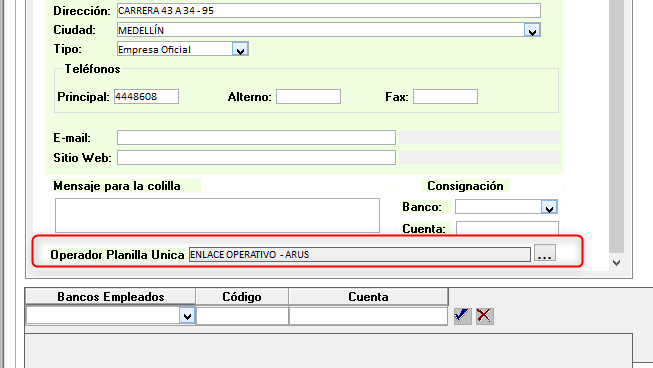Screen dimensions: 653x368
Task: Click the Código column header
Action: point(242,297)
